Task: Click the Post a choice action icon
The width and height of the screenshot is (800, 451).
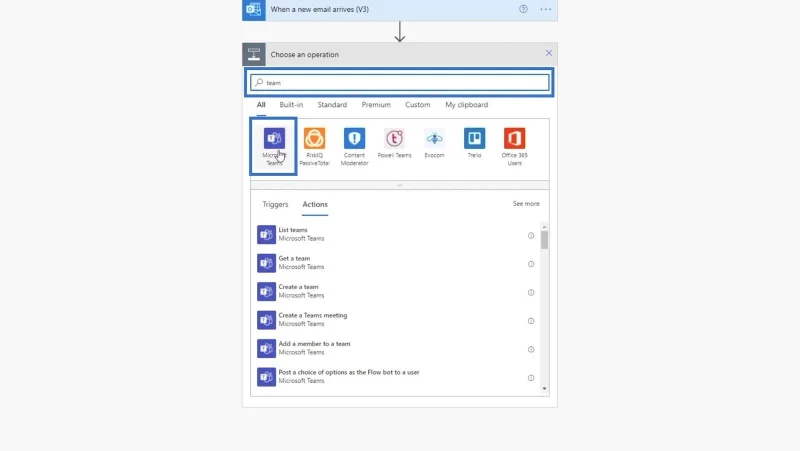Action: [266, 377]
